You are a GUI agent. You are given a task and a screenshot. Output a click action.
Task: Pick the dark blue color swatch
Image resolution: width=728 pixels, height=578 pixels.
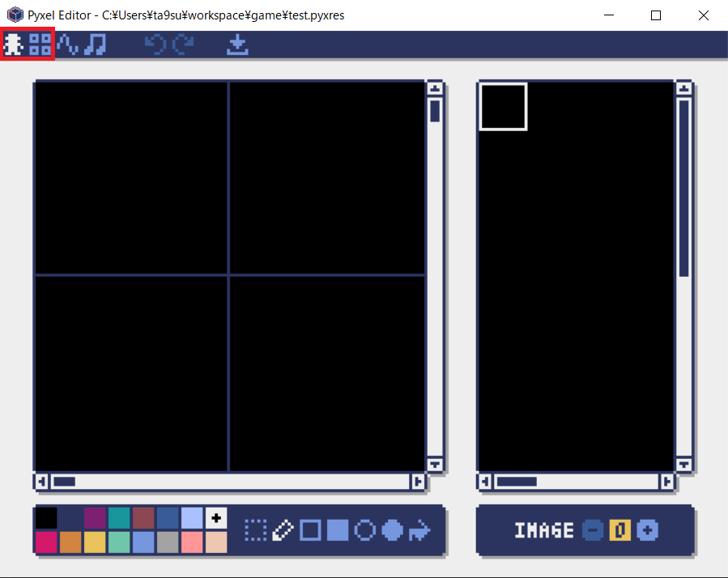pos(168,518)
